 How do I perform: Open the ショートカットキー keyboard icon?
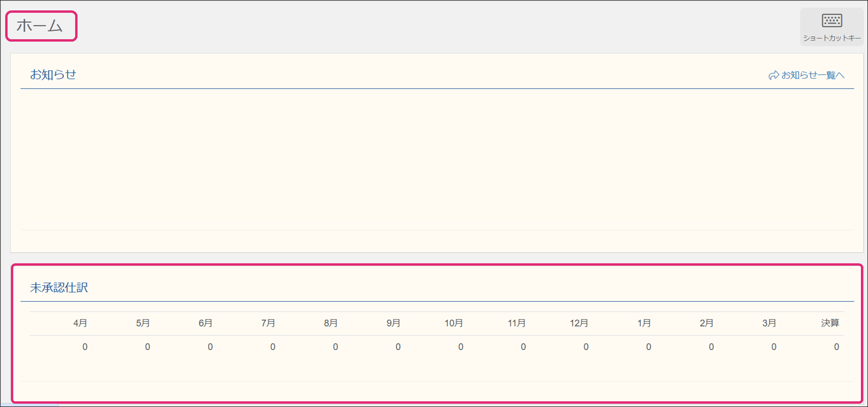(832, 21)
